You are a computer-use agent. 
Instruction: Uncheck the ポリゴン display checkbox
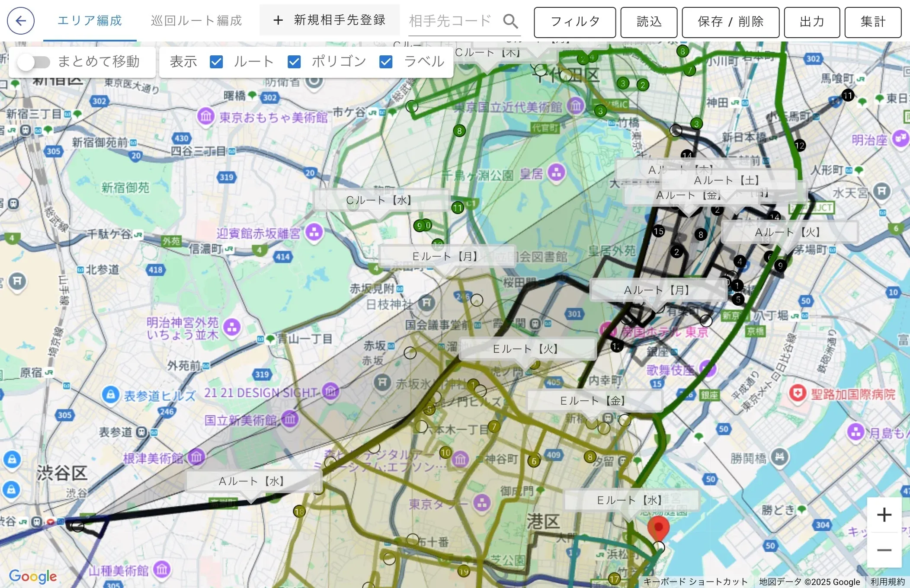[294, 62]
